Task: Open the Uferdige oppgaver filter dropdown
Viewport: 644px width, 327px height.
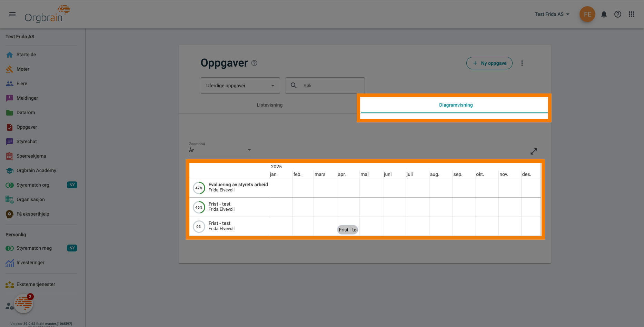Action: (240, 86)
